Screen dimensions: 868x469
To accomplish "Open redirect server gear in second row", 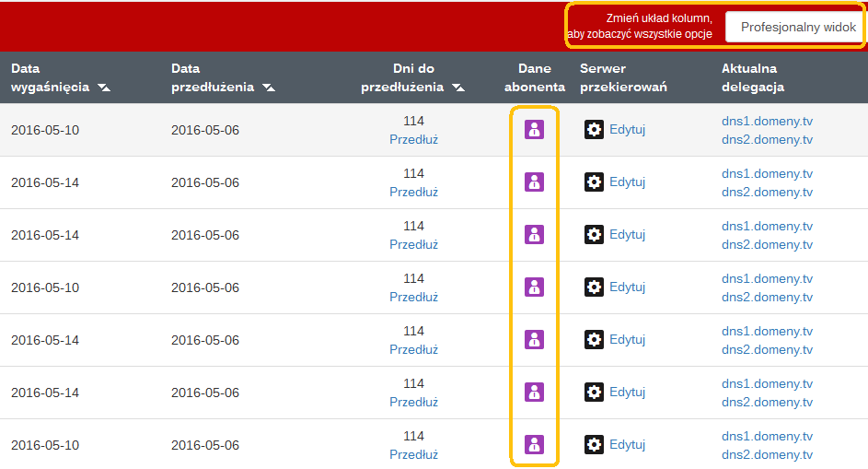I will (x=594, y=182).
